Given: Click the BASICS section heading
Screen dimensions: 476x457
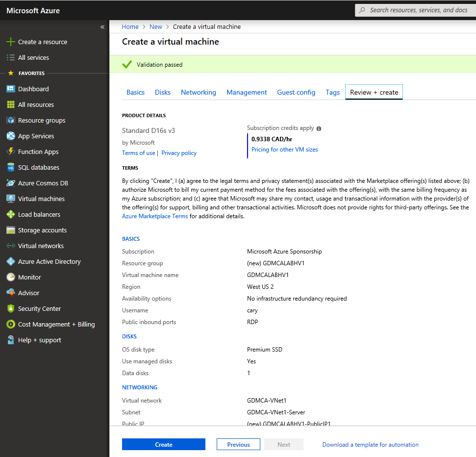Looking at the screenshot, I should [131, 239].
